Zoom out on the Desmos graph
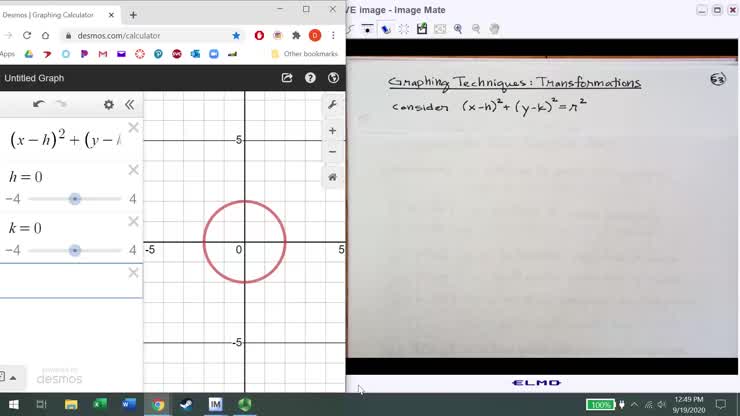Viewport: 740px width, 416px height. pyautogui.click(x=333, y=152)
